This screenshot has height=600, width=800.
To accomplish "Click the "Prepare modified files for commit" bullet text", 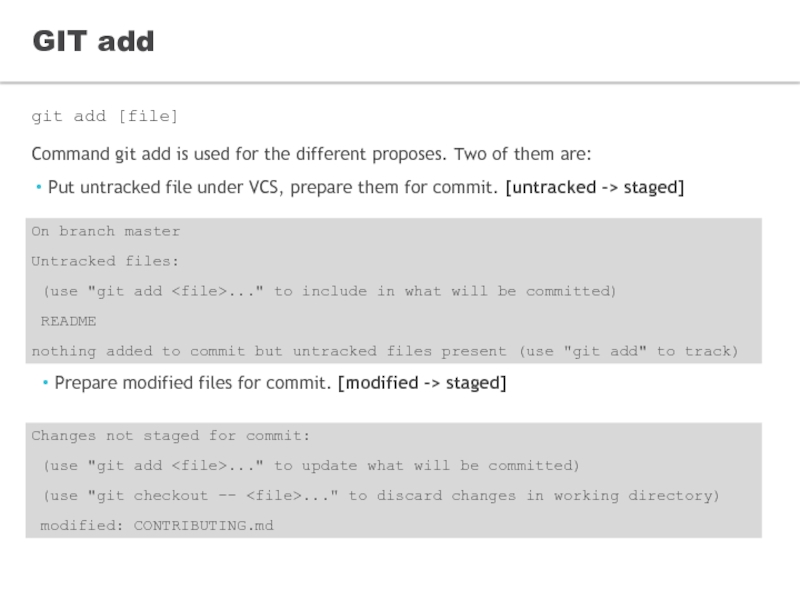I will 193,383.
